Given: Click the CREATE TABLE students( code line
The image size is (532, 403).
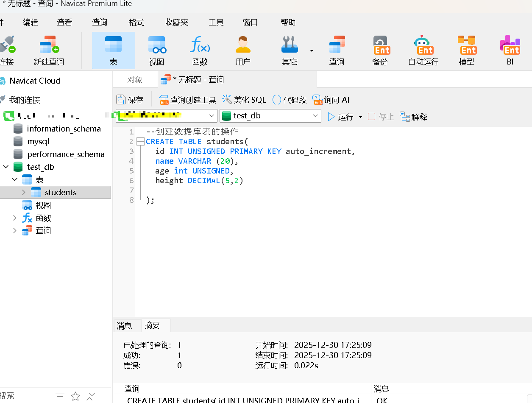Looking at the screenshot, I should (x=197, y=142).
